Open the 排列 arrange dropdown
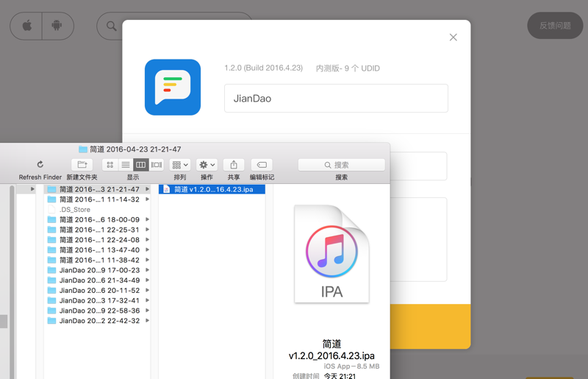Image resolution: width=588 pixels, height=379 pixels. coord(180,165)
